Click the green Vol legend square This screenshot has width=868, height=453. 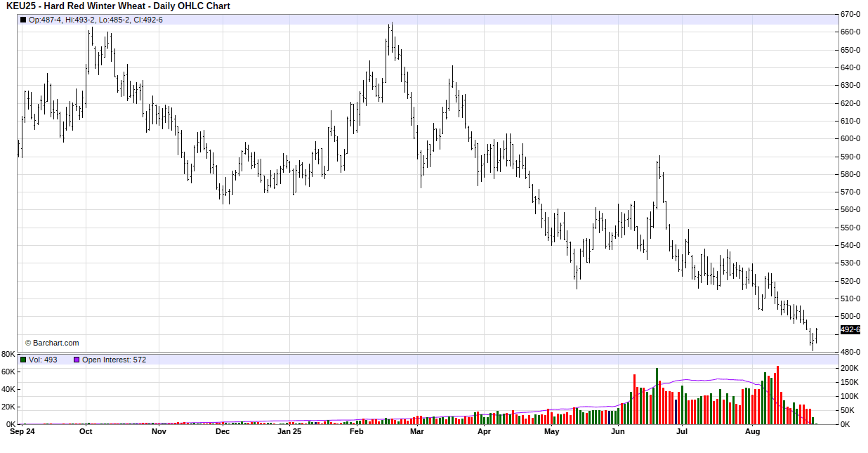tap(23, 360)
